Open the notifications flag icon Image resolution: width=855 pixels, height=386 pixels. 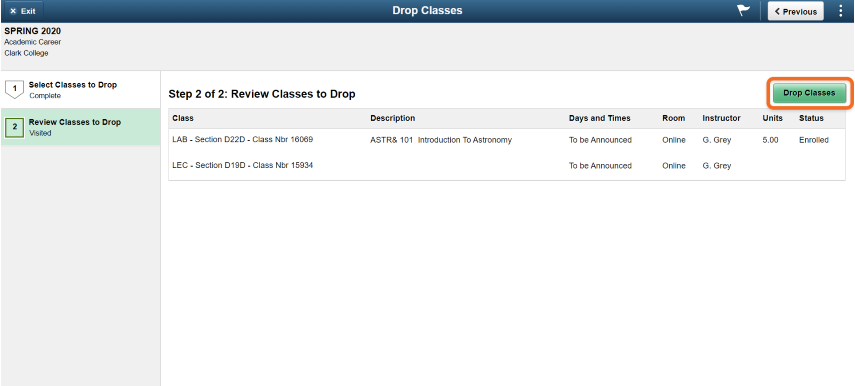pyautogui.click(x=743, y=10)
